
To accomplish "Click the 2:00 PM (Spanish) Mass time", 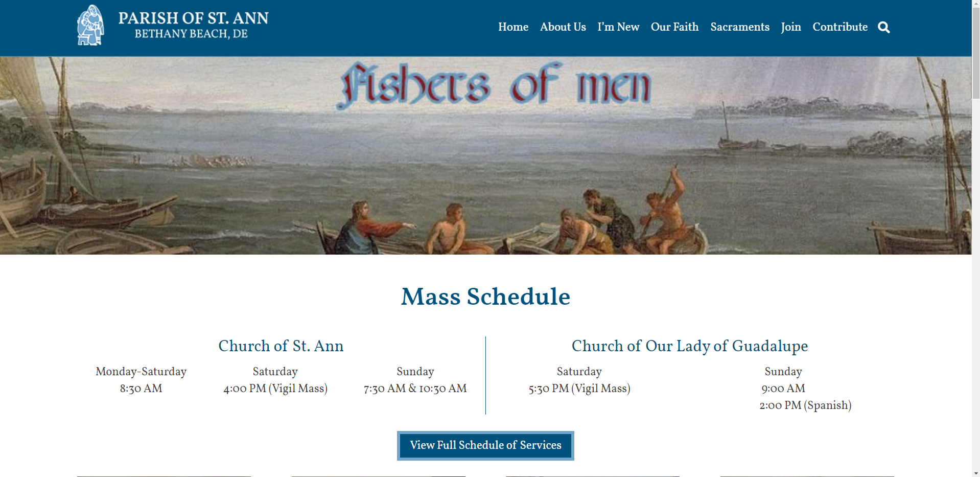I will coord(805,405).
